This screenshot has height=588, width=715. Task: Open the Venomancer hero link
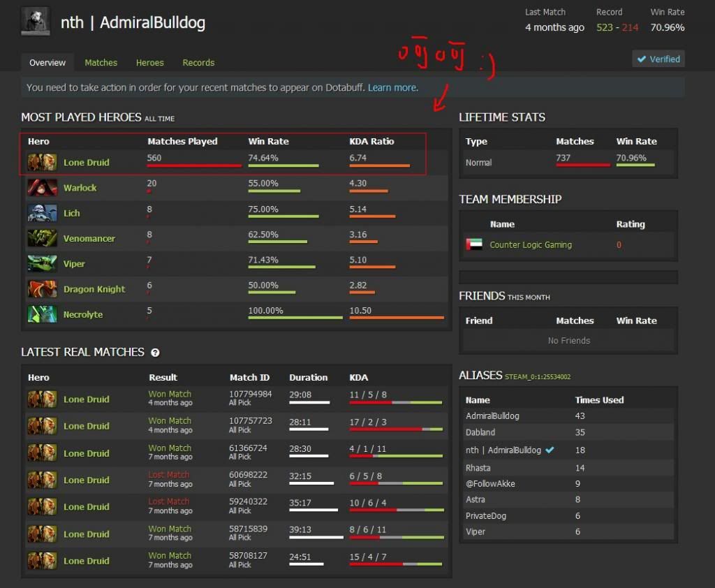89,238
